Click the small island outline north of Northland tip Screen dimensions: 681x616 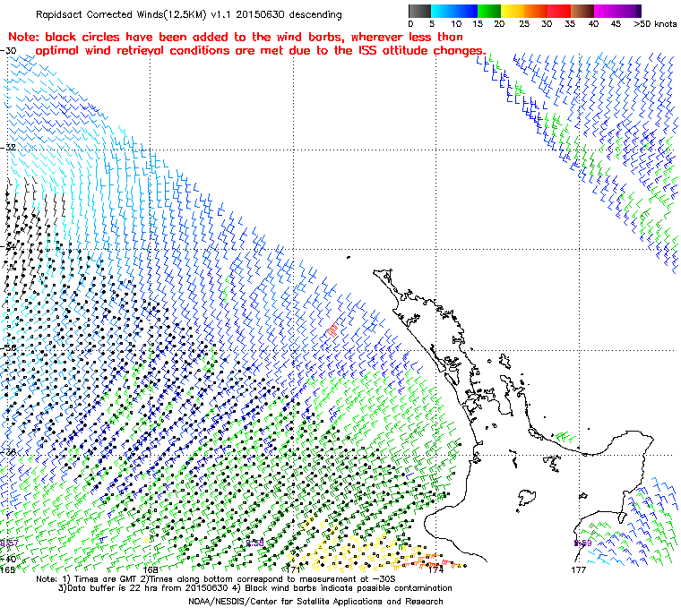click(x=349, y=258)
